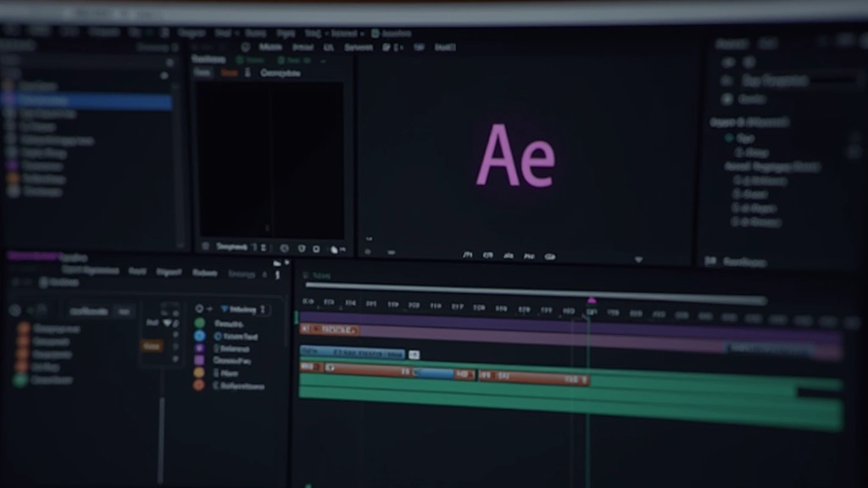Click the blue circle label in layer list
Screen dimensions: 868x488
click(x=199, y=335)
